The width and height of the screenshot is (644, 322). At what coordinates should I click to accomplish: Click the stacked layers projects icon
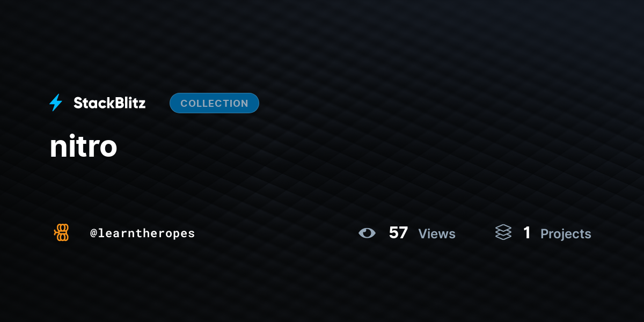point(503,232)
